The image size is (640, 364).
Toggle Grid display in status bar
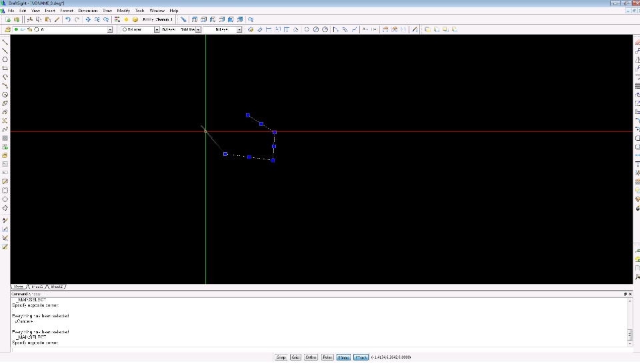(x=295, y=357)
